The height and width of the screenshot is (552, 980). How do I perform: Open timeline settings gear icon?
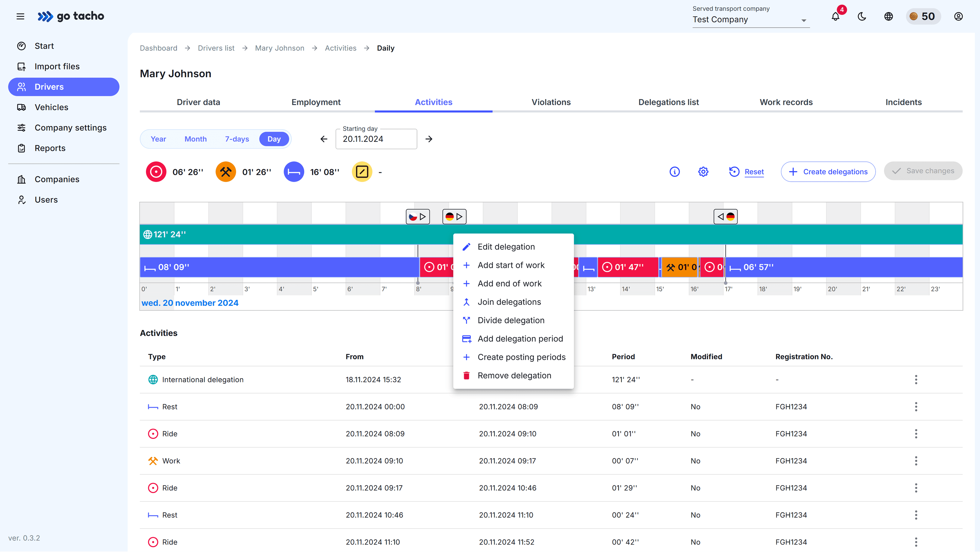pyautogui.click(x=703, y=172)
